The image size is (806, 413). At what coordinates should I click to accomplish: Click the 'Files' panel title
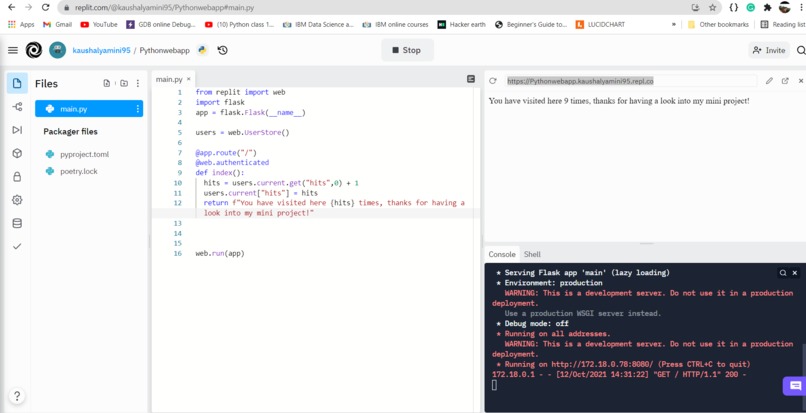coord(46,83)
